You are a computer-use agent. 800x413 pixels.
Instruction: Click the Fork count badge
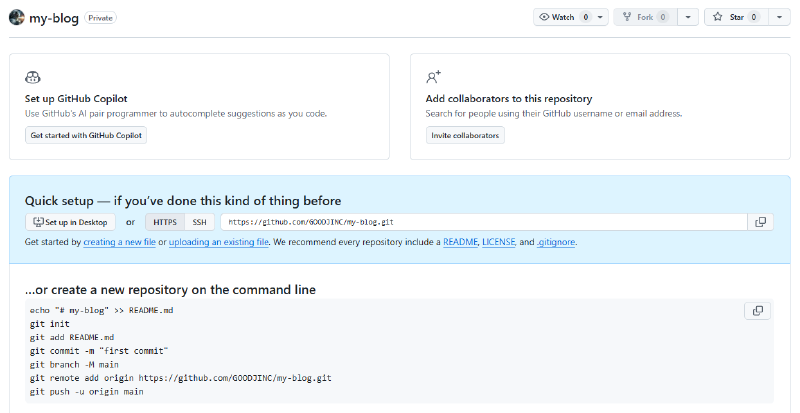pos(663,17)
